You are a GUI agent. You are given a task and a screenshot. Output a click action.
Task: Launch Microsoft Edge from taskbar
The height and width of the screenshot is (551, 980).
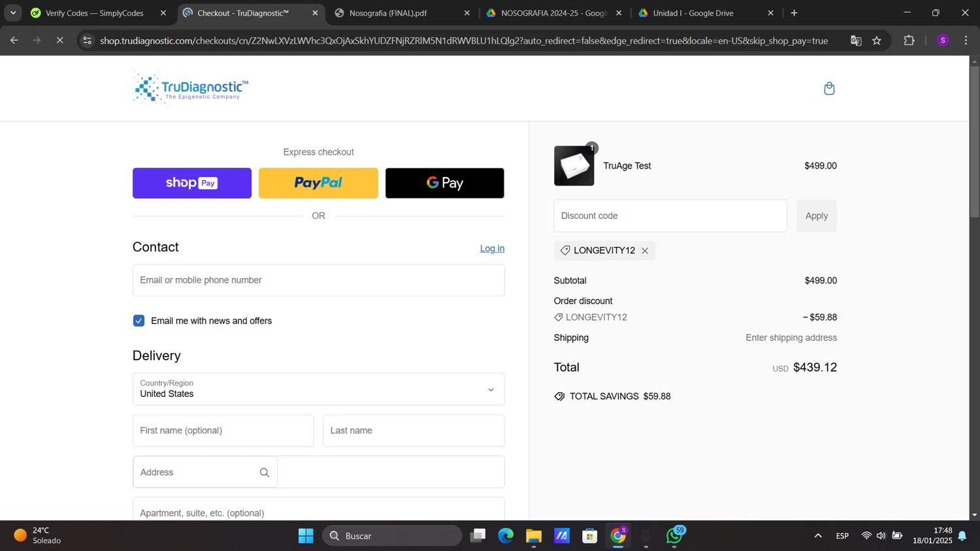pos(506,536)
